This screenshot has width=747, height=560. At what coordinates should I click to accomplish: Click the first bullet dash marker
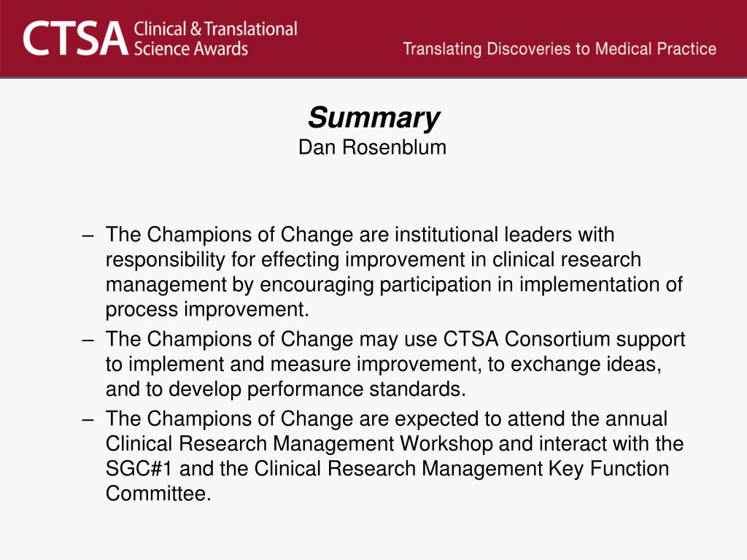click(x=88, y=236)
